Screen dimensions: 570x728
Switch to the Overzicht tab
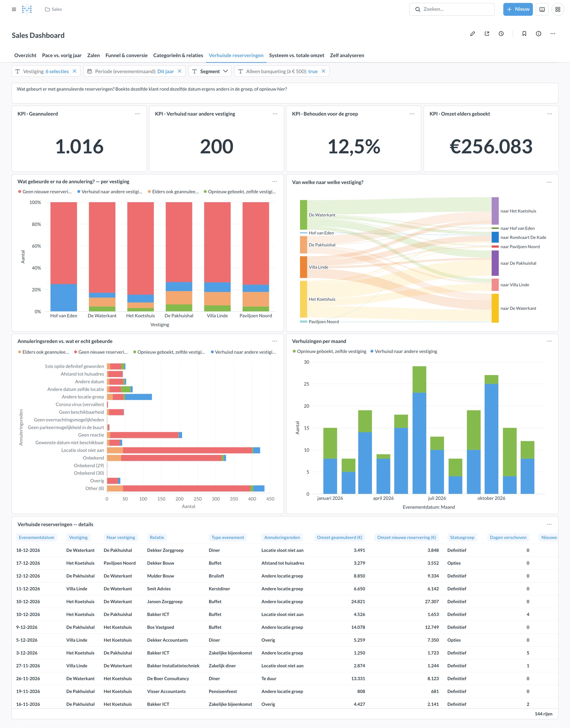click(25, 55)
